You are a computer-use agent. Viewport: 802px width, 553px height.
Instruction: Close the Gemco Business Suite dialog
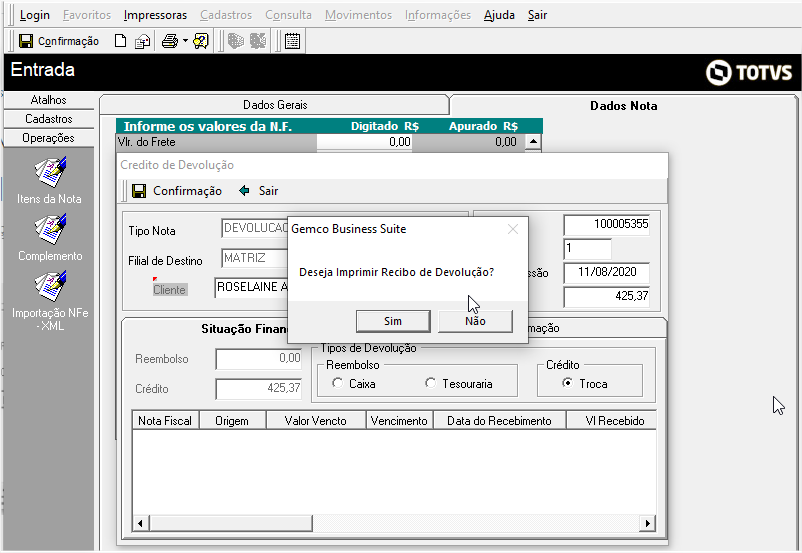(513, 229)
